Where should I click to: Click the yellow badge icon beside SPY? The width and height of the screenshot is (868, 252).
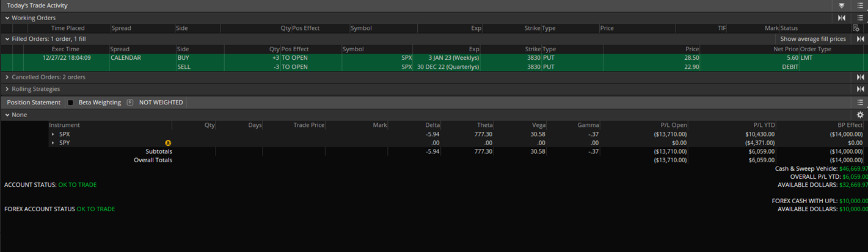(168, 143)
